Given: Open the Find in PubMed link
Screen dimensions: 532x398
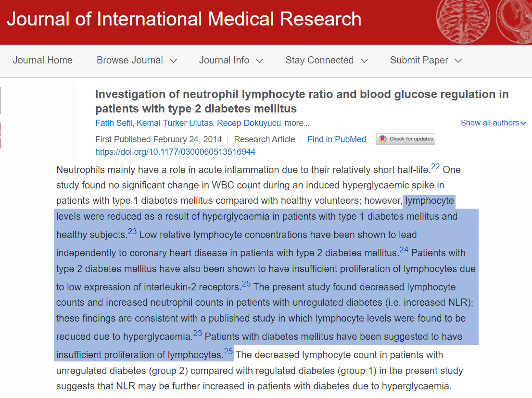Looking at the screenshot, I should pos(336,139).
